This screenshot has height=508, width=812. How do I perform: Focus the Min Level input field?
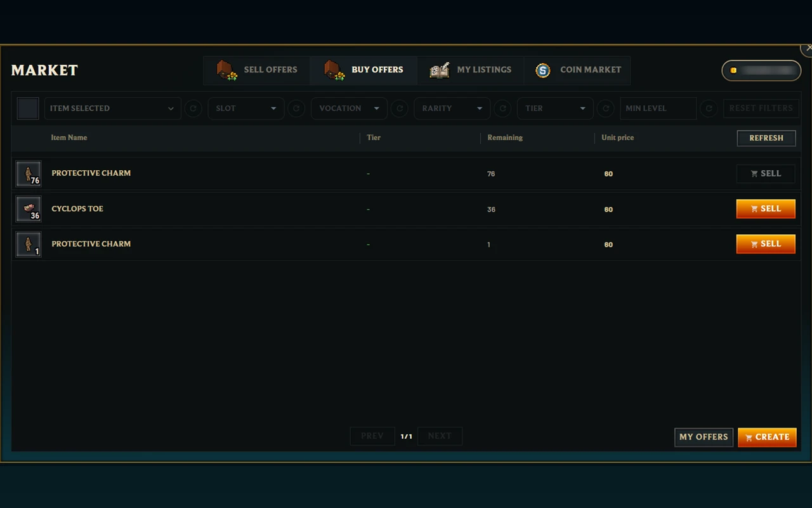tap(658, 109)
